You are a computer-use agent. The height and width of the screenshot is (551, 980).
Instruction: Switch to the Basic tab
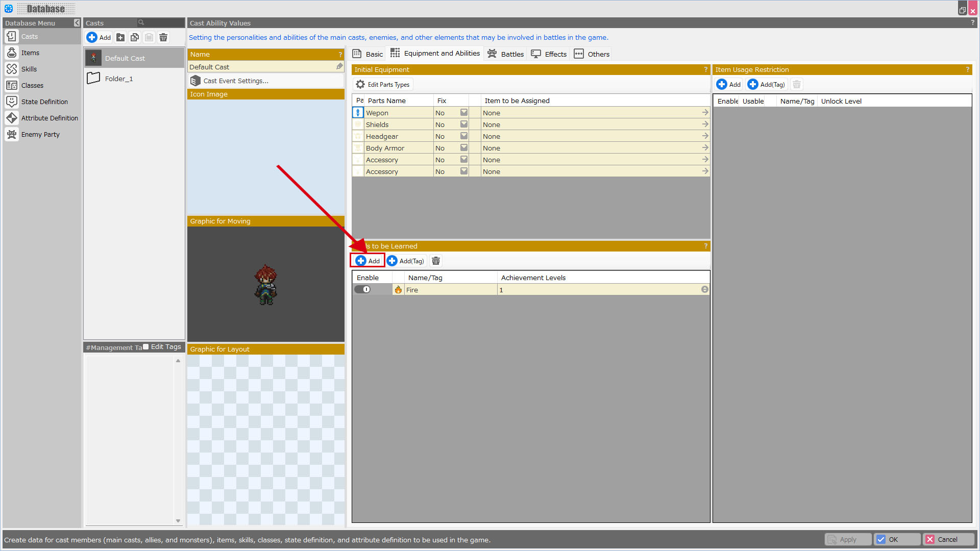[368, 54]
